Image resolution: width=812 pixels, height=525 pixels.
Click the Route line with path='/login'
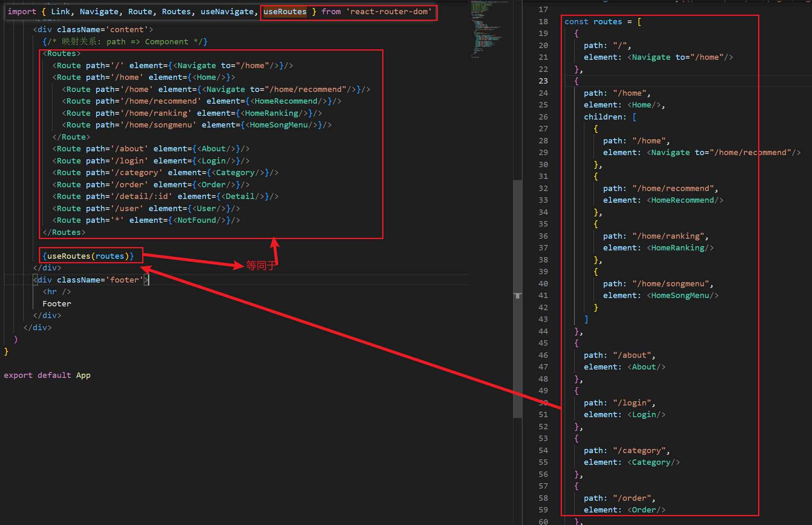point(151,161)
